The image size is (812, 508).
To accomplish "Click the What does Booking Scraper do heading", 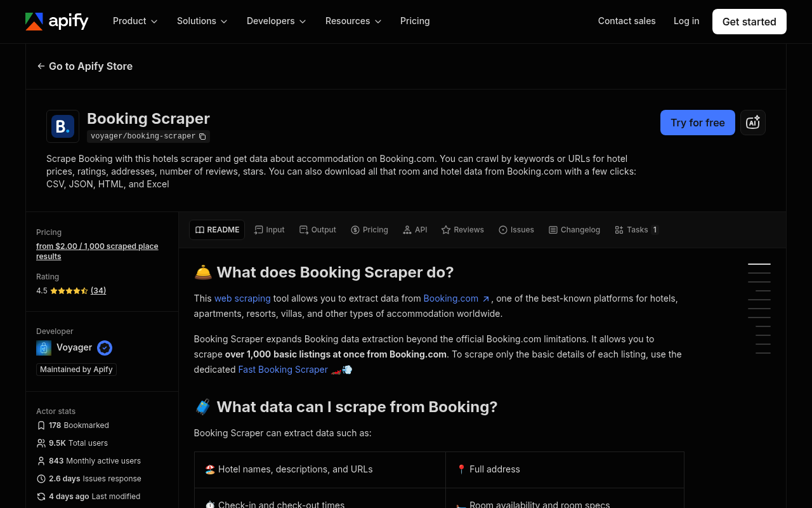I will 324,272.
